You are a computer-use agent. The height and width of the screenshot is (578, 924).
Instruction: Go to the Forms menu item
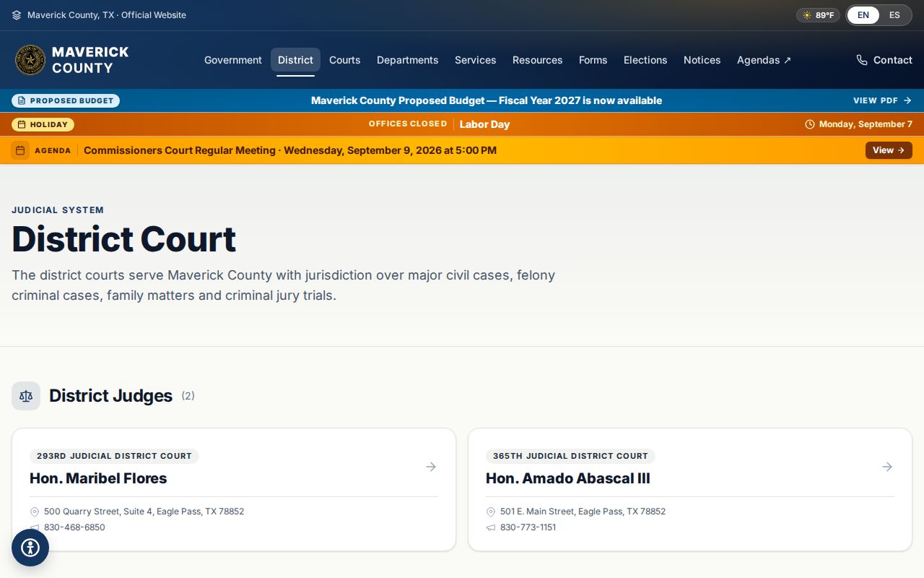tap(593, 60)
